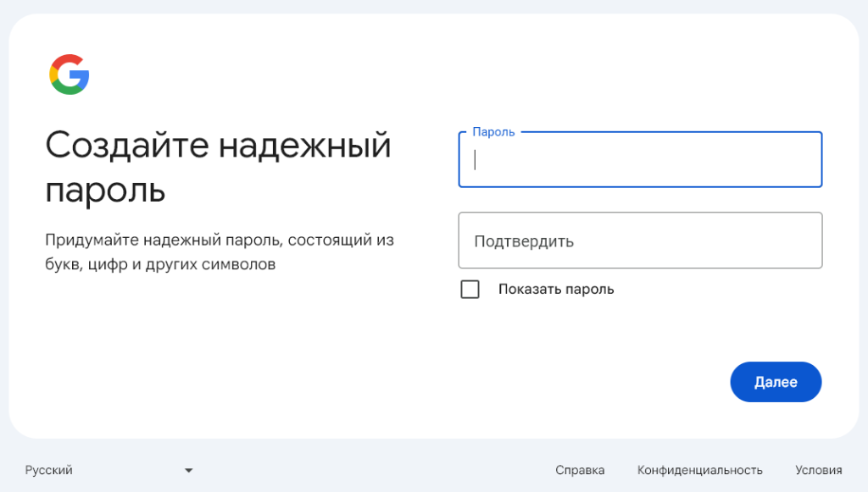The width and height of the screenshot is (868, 492).
Task: Click the word Русский in footer
Action: (49, 470)
